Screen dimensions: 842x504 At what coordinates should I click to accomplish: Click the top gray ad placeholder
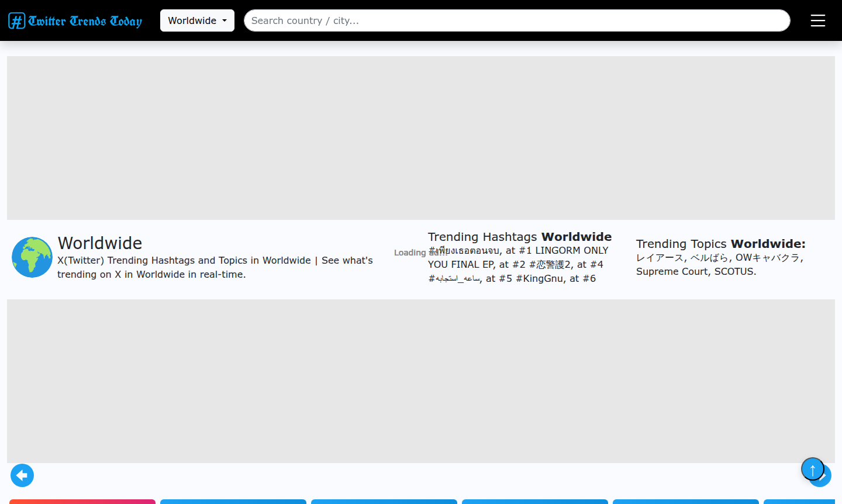421,138
